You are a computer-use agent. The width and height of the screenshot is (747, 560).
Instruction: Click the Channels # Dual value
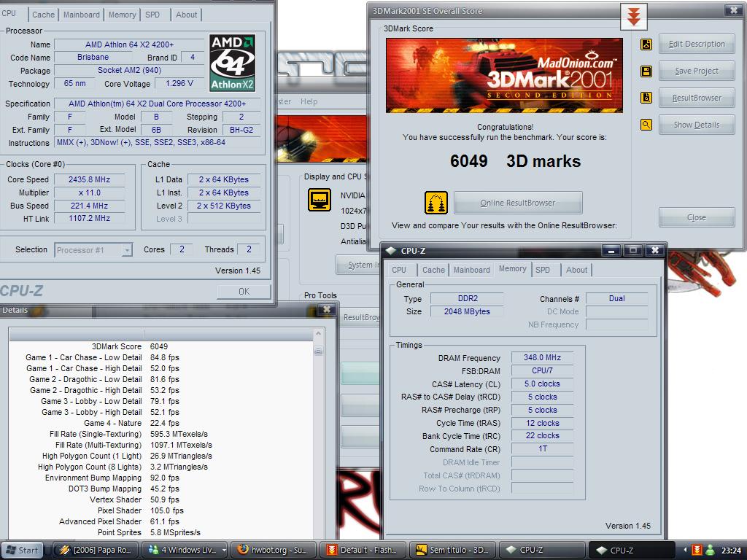[616, 298]
